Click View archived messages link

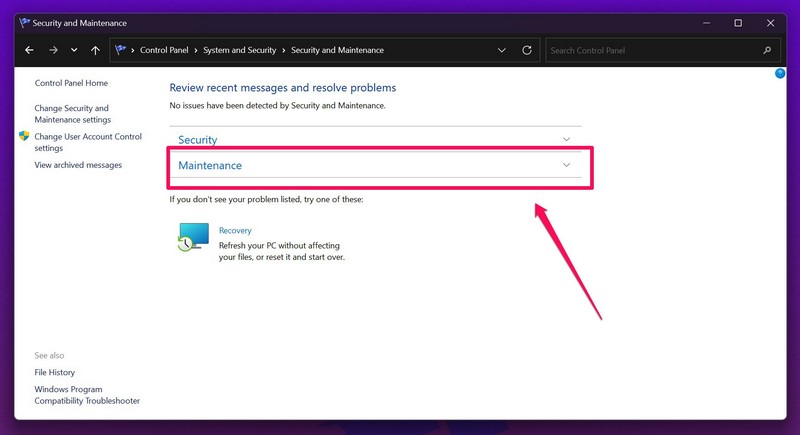78,165
